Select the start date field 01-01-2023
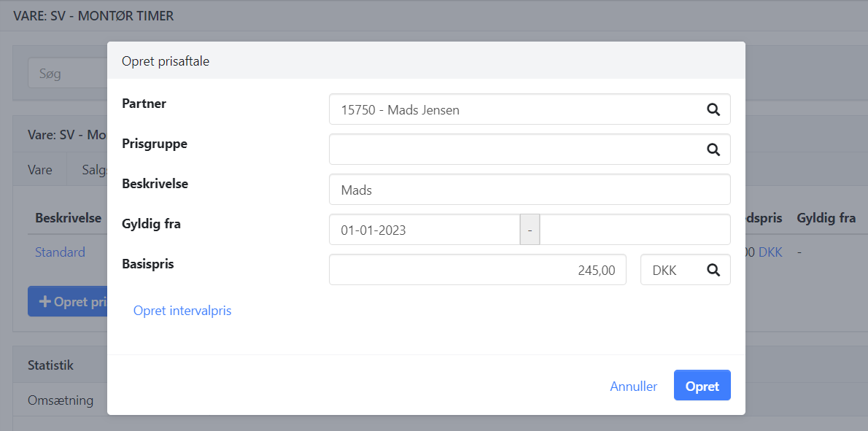Viewport: 868px width, 431px height. [424, 230]
